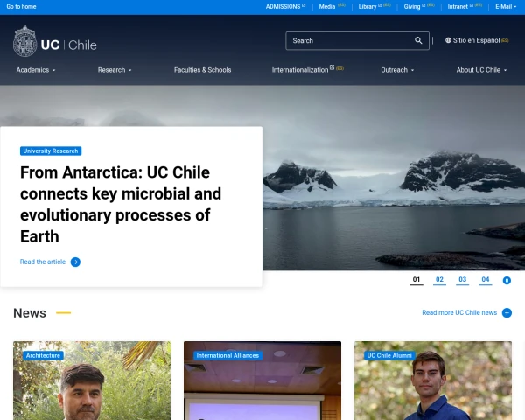Expand the About UC Chile menu
The width and height of the screenshot is (525, 420).
pyautogui.click(x=481, y=70)
